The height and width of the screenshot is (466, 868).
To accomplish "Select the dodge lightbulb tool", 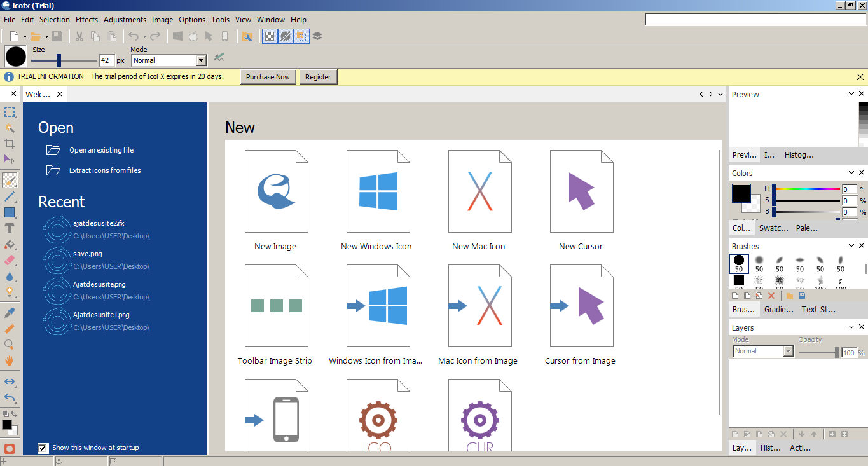I will click(x=10, y=292).
